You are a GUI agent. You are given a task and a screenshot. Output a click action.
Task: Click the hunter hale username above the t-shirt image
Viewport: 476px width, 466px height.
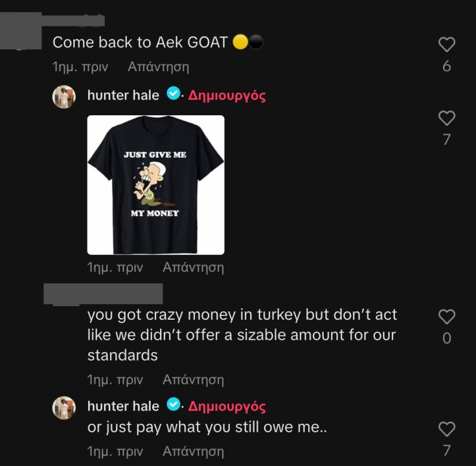point(123,95)
